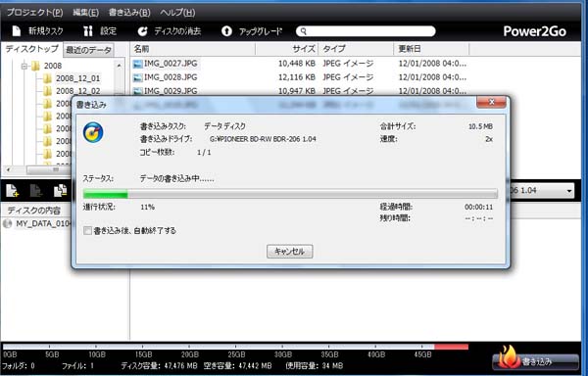Open the drive selection dropdown arrow
The width and height of the screenshot is (588, 376).
(568, 191)
